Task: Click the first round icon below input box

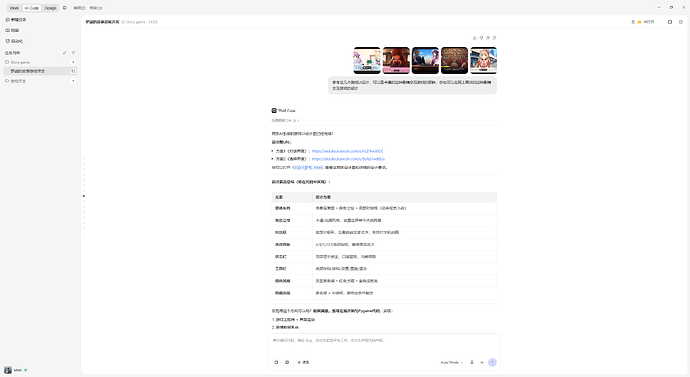Action: point(276,362)
